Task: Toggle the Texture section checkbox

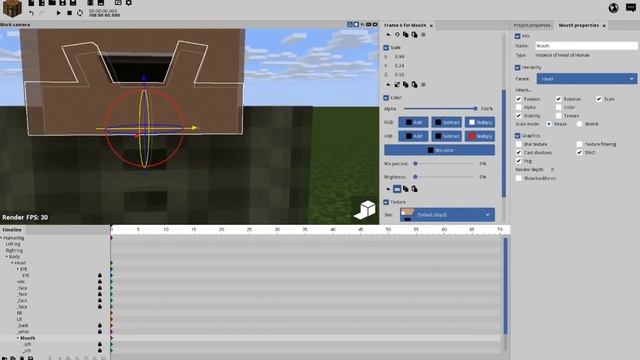Action: point(386,202)
